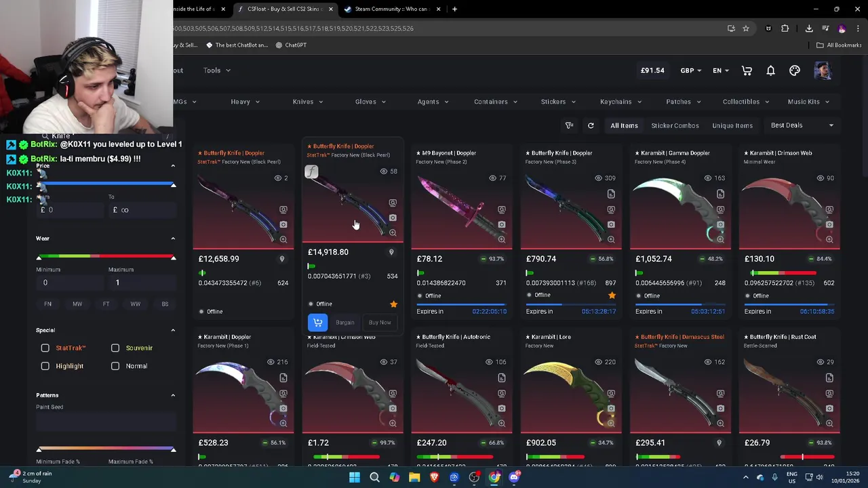Select MW wear preset
The image size is (868, 488).
(77, 304)
